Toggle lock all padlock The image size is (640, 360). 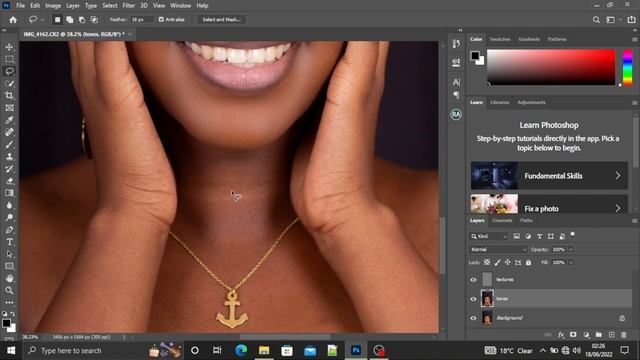(x=529, y=262)
